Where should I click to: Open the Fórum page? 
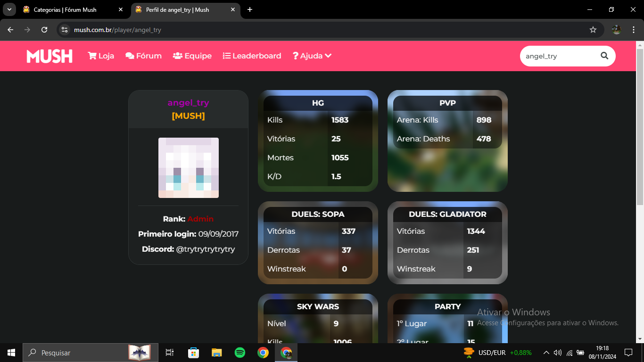point(143,56)
